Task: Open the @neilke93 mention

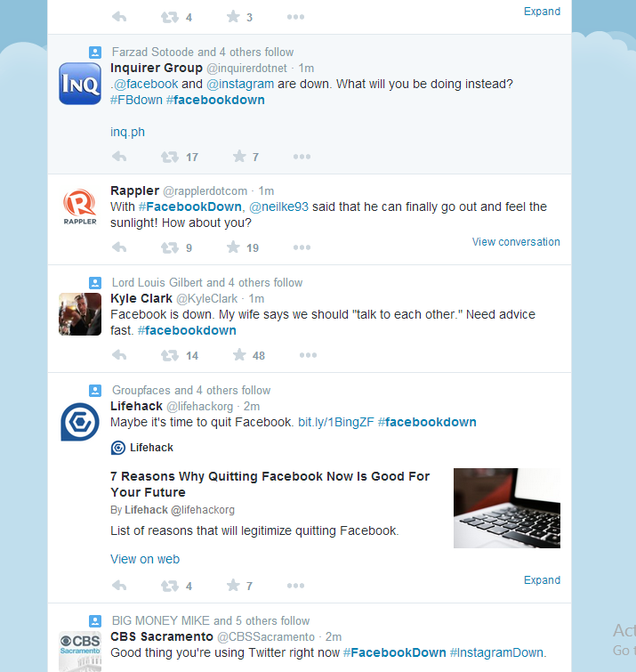Action: (x=278, y=207)
